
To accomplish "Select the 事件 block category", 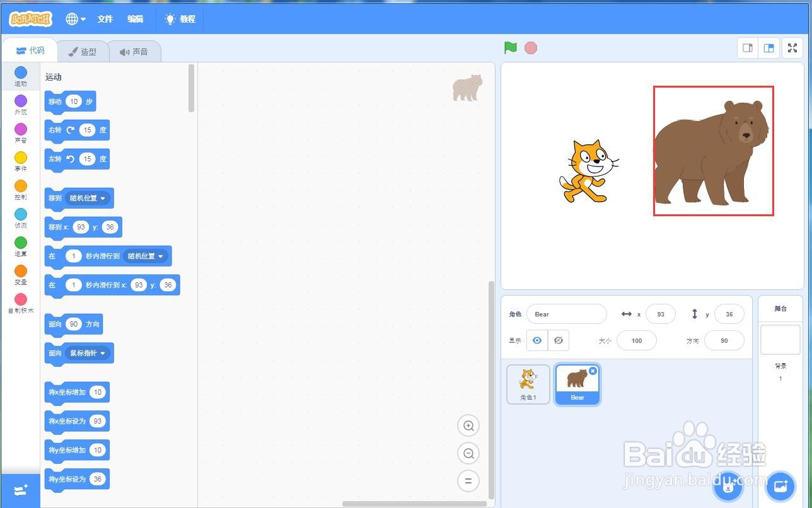I will tap(21, 162).
